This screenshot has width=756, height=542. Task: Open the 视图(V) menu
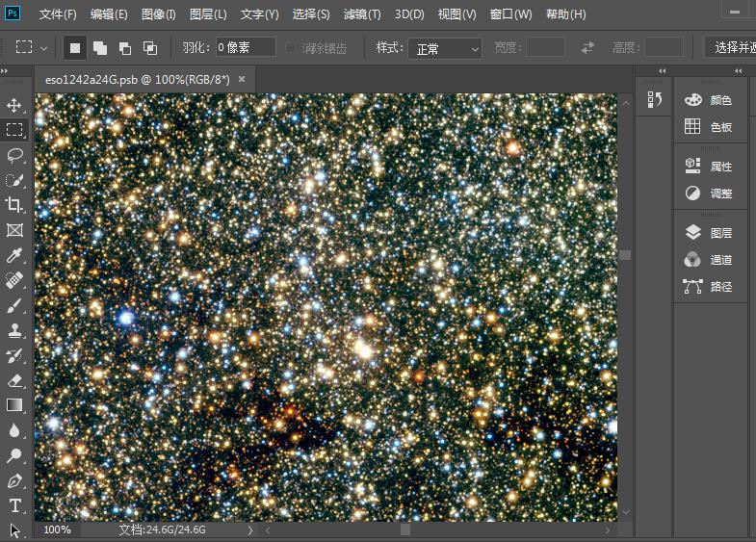click(456, 14)
